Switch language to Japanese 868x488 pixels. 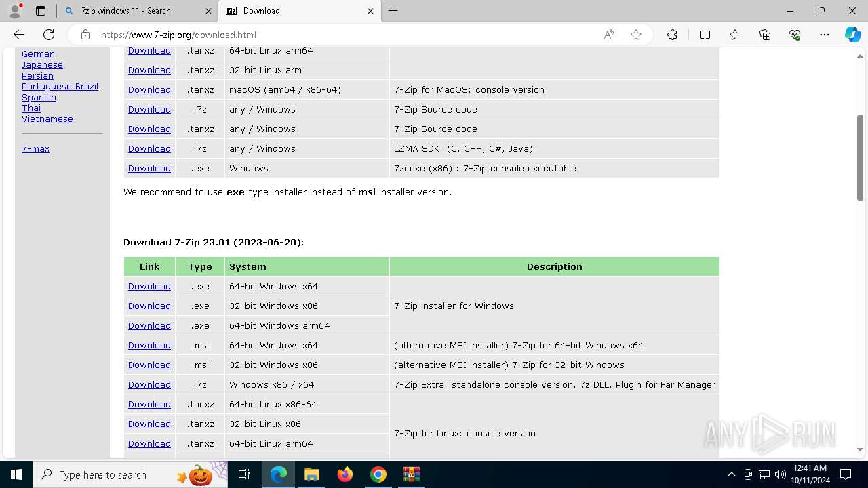click(x=42, y=64)
